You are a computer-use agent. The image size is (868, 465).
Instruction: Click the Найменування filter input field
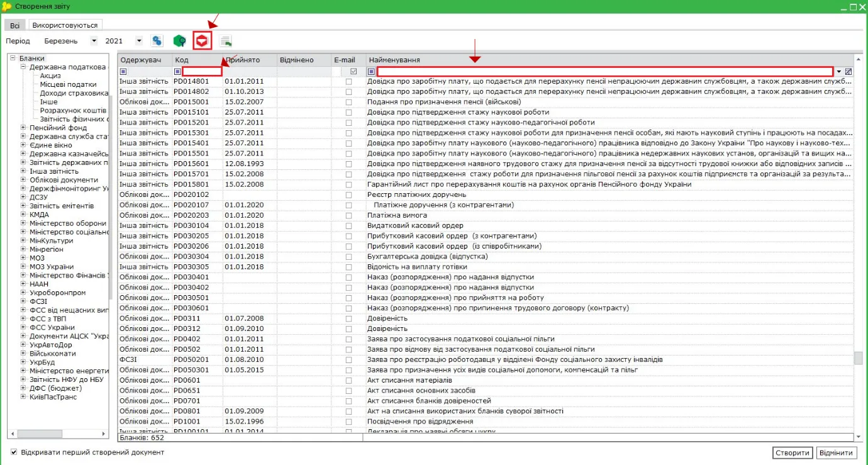[605, 72]
